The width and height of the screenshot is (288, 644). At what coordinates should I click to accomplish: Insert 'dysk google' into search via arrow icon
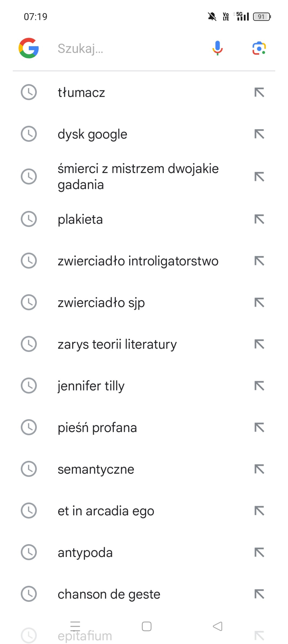tap(259, 134)
